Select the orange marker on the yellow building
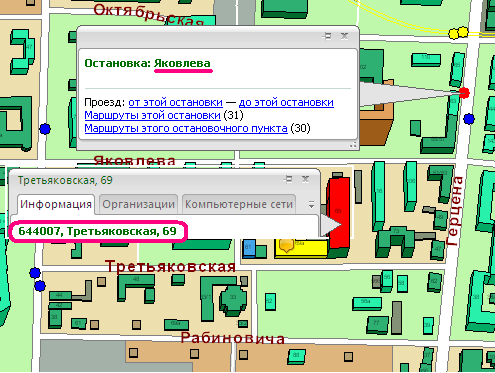495x373 pixels. click(286, 245)
